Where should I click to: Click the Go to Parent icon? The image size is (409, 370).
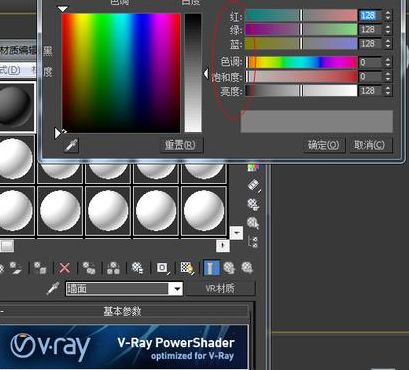click(229, 268)
